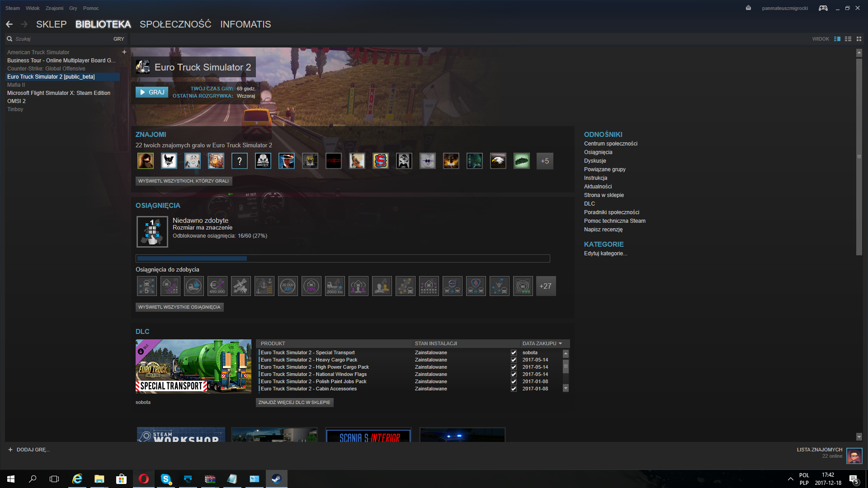Open the eagle friend avatar
The image size is (868, 488).
498,161
